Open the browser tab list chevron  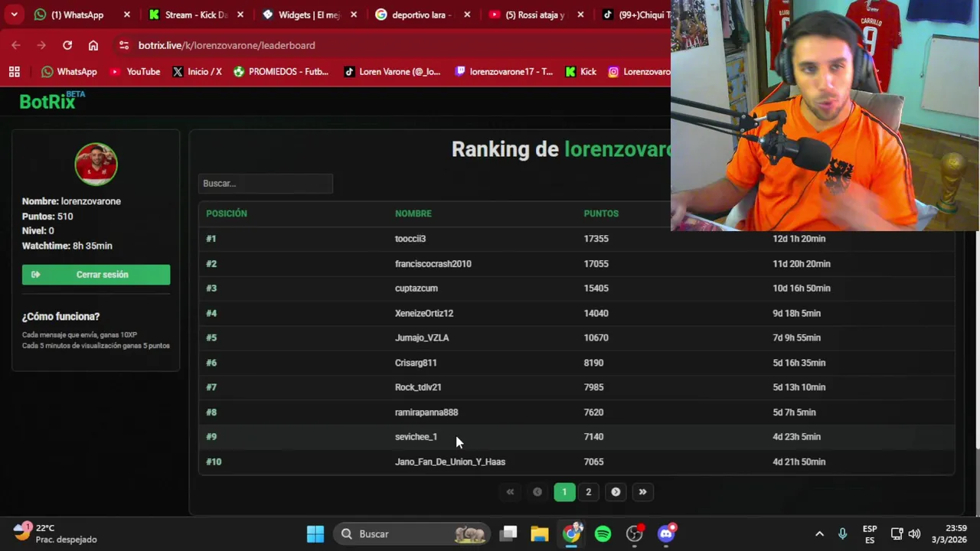[x=14, y=15]
